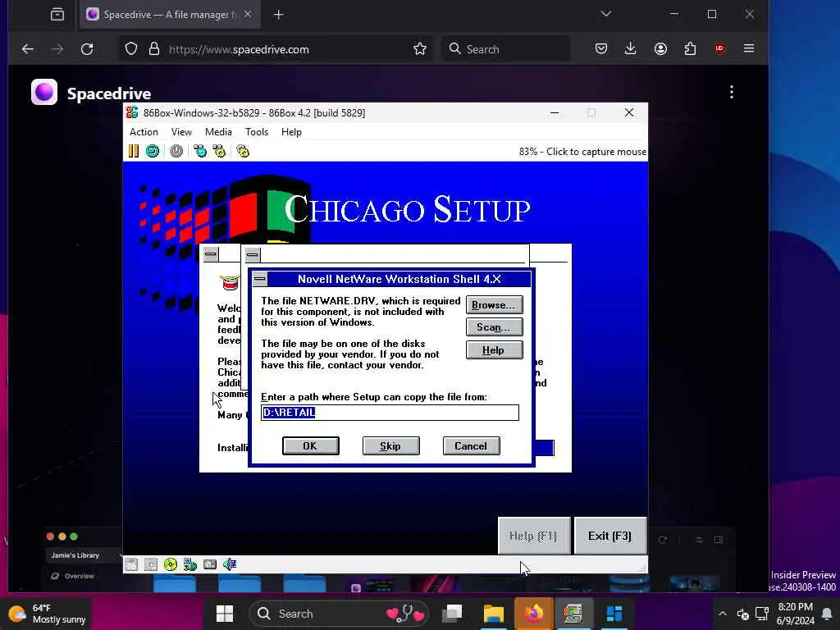Screen dimensions: 840x630
Task: Open the Tools menu in 86Box
Action: click(257, 132)
